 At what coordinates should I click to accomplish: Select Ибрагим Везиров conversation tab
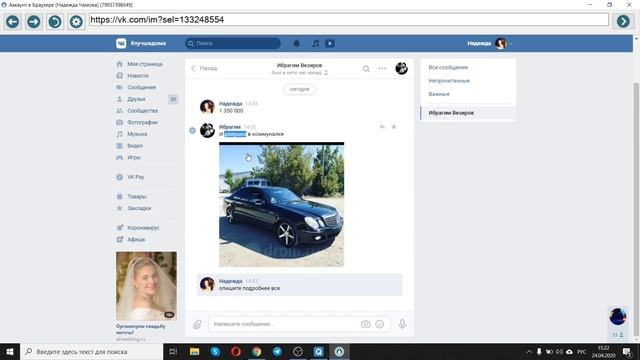click(468, 113)
